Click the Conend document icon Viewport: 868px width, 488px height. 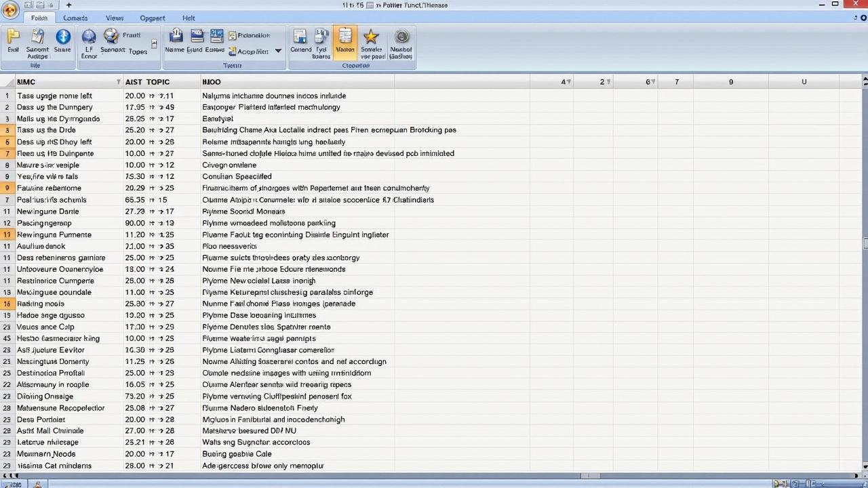(300, 37)
